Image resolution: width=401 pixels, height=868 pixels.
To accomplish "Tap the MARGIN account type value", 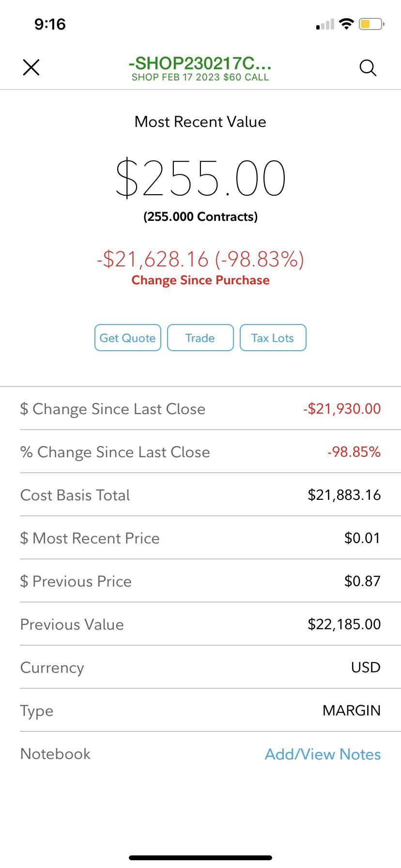I will (x=351, y=711).
